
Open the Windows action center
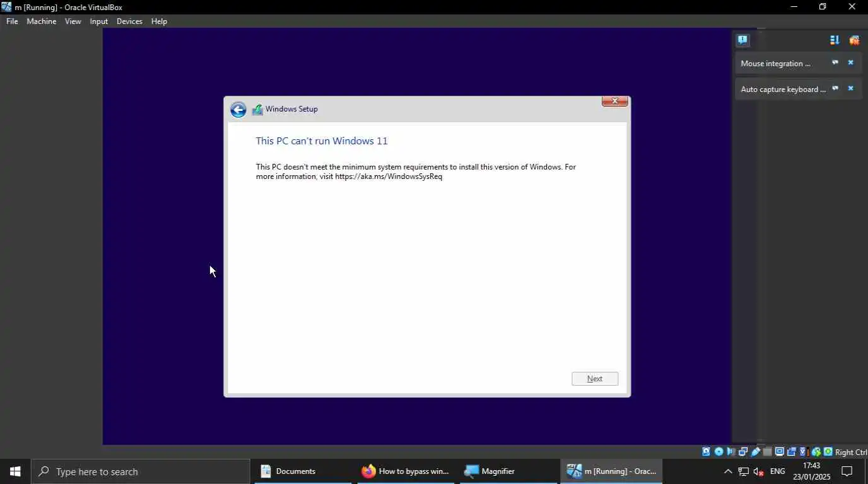coord(847,471)
